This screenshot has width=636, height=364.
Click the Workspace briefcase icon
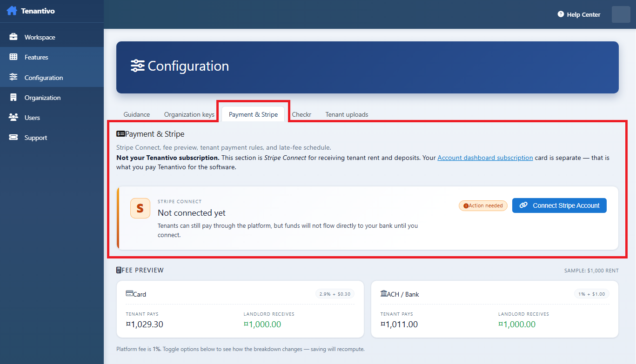13,37
